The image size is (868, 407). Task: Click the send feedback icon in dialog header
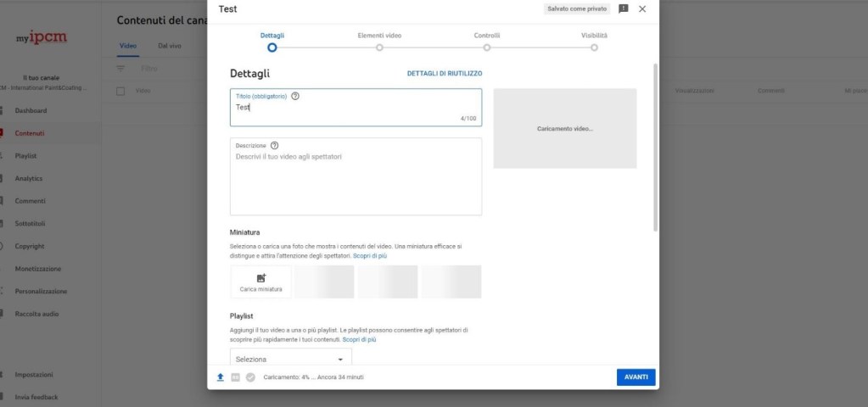(624, 8)
